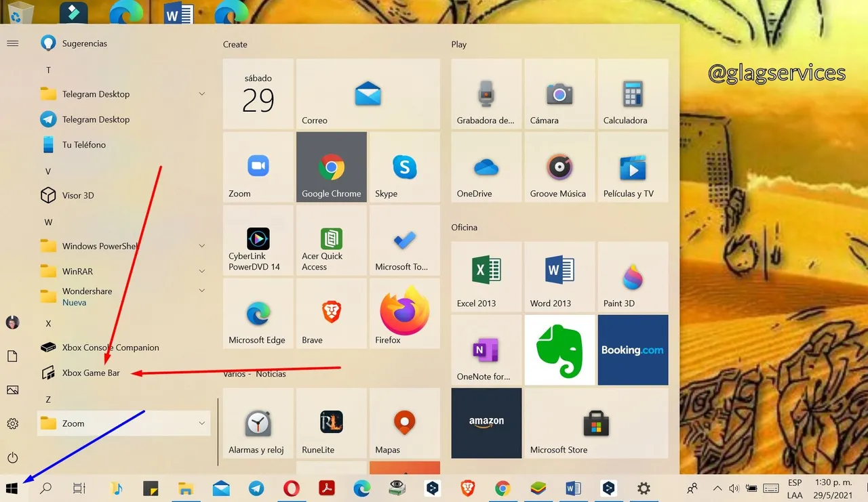The width and height of the screenshot is (868, 502).
Task: Open CyberLink PowerDVD 14 tile
Action: (x=258, y=240)
